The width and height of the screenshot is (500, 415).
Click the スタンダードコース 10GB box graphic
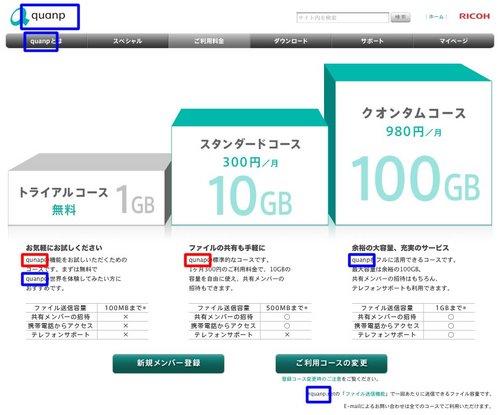click(249, 168)
